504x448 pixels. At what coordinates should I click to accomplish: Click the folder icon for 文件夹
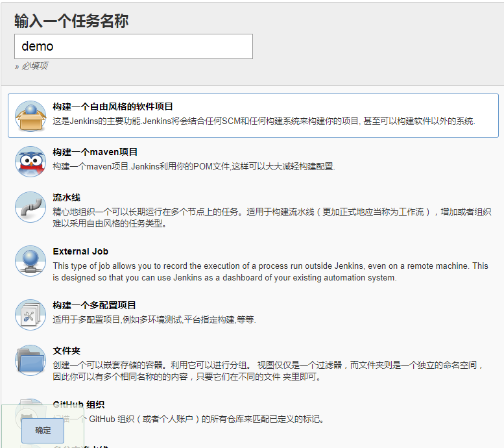tap(30, 360)
